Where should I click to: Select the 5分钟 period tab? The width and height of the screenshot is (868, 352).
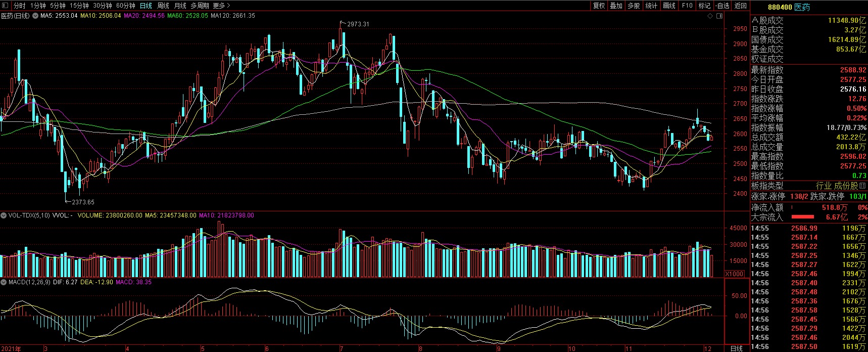click(58, 6)
